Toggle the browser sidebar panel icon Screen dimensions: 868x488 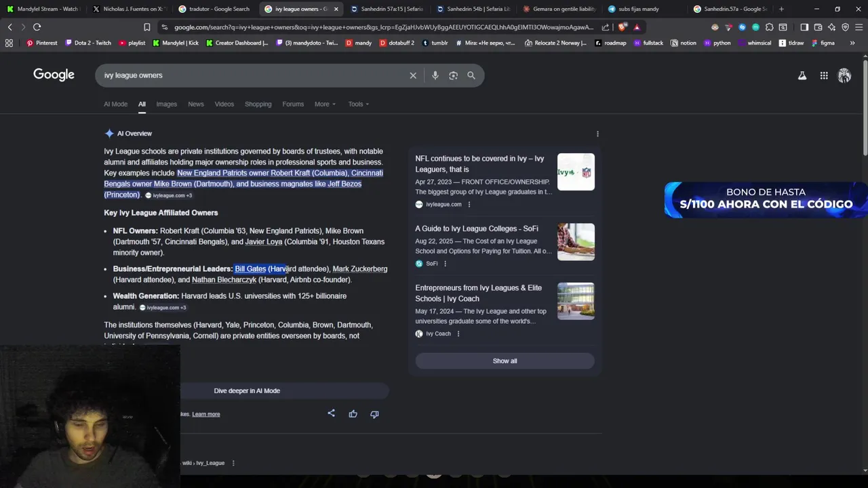[x=804, y=27]
